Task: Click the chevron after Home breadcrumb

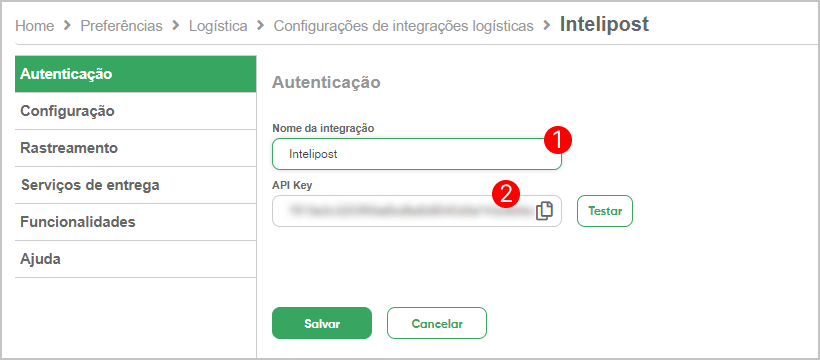Action: (x=67, y=25)
